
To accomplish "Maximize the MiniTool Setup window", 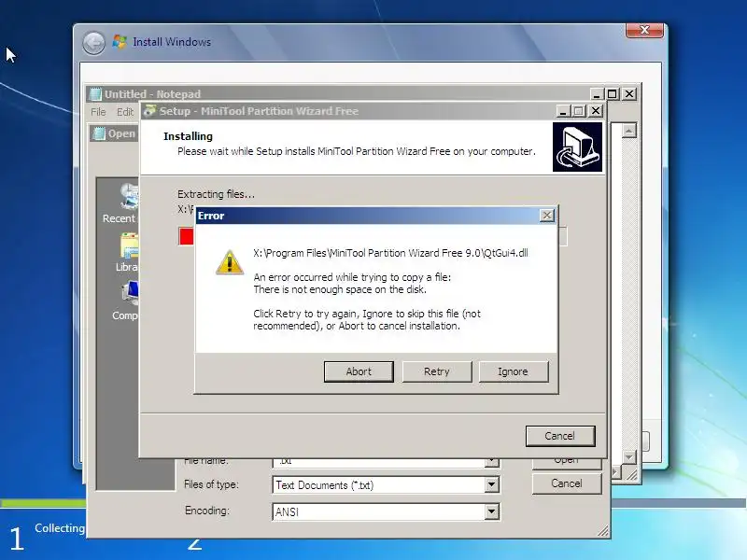I will (579, 111).
